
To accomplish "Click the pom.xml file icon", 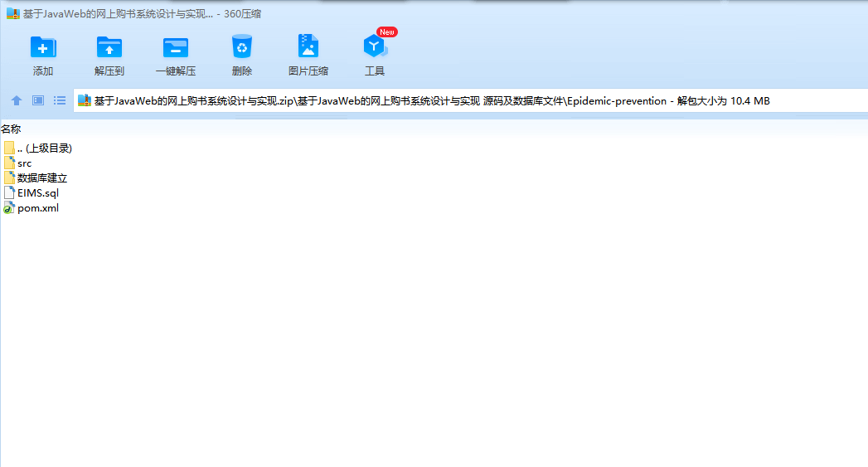I will point(9,207).
